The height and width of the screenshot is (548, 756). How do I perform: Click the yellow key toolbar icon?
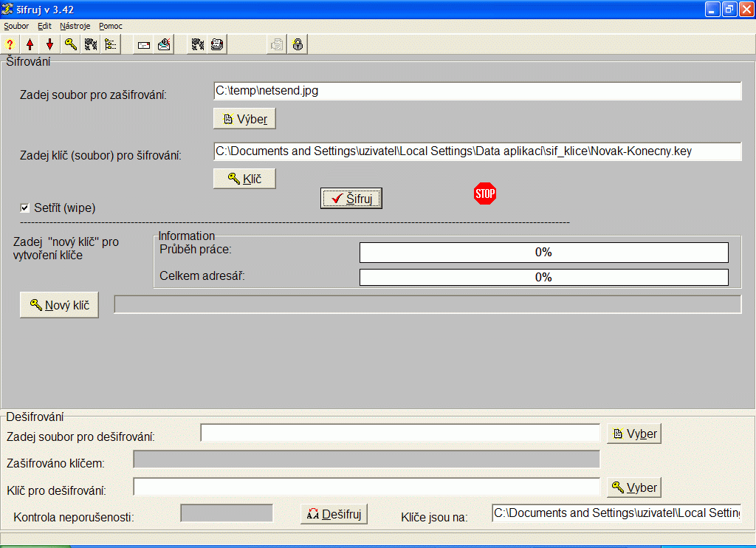click(x=70, y=45)
